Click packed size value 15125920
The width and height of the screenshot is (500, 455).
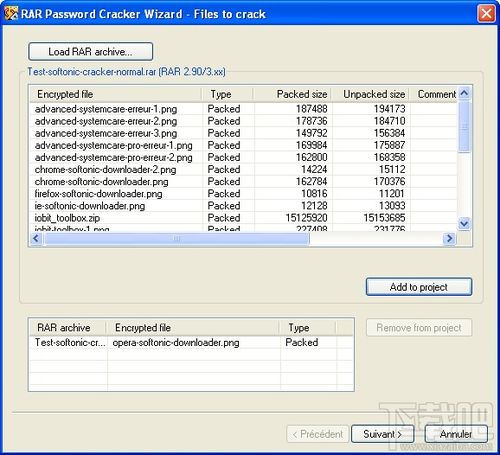pos(306,218)
